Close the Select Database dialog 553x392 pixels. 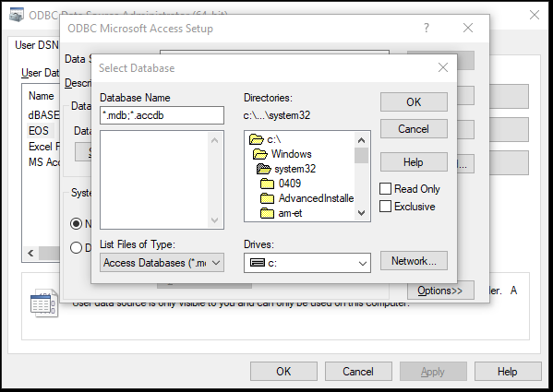(x=443, y=67)
